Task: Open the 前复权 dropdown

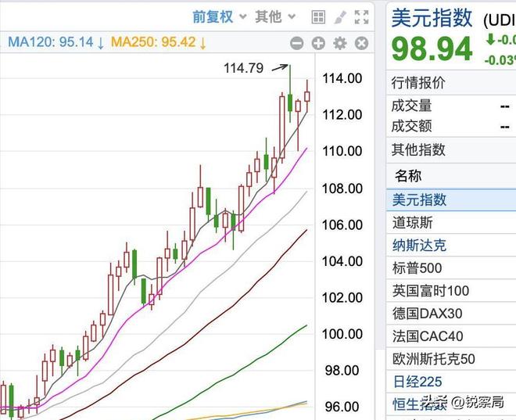Action: click(x=219, y=16)
